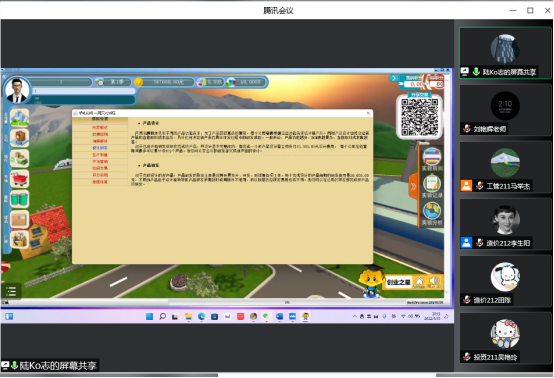
Task: Select 刘艳辉老师 participant tile
Action: [505, 110]
